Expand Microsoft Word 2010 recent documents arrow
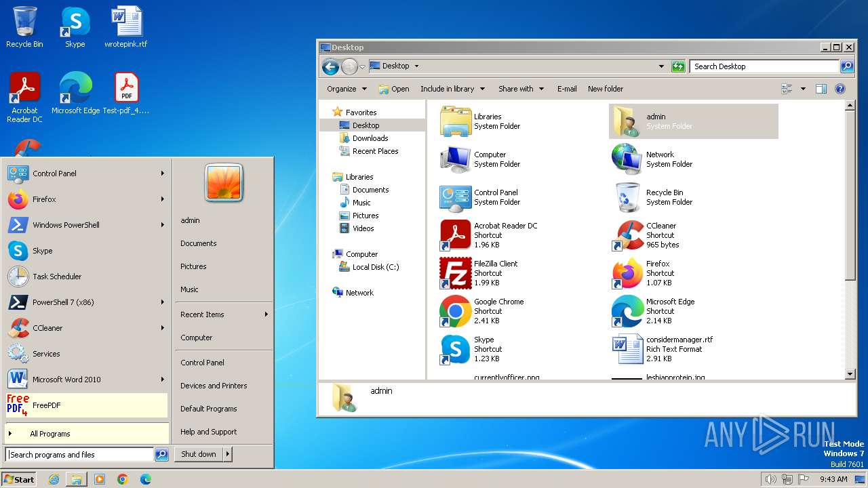868x488 pixels. click(163, 380)
